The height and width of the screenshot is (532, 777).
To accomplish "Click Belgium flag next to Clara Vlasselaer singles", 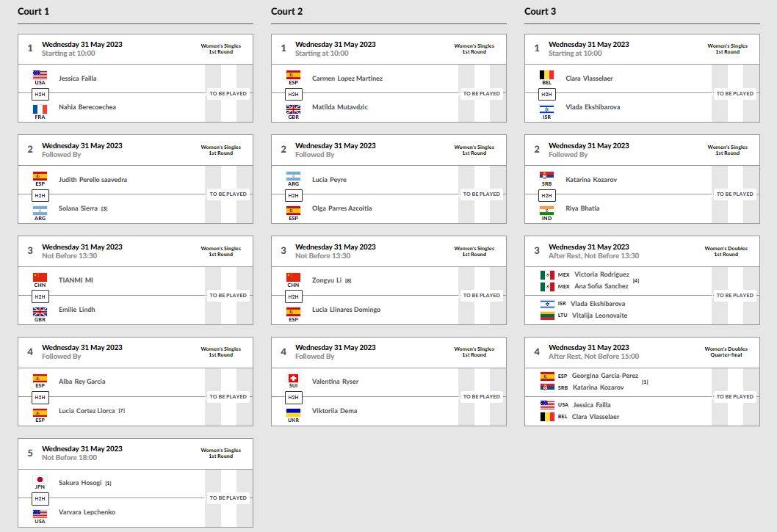I will point(546,76).
